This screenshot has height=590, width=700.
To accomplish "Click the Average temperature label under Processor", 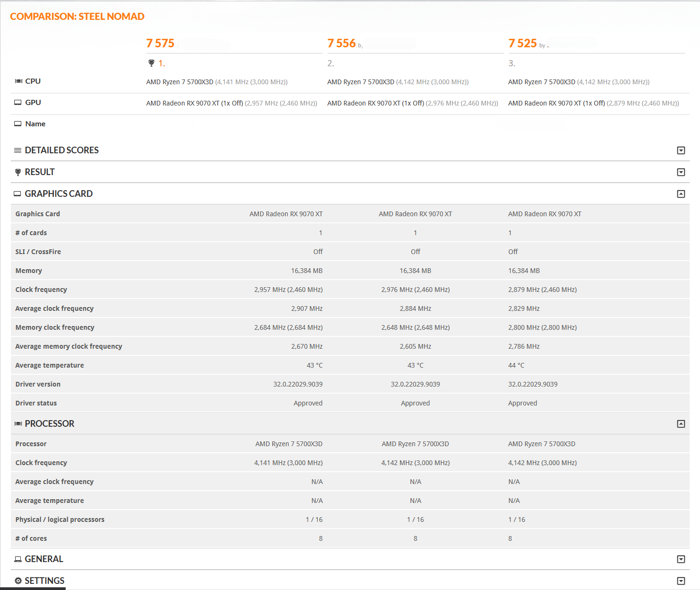I will click(x=50, y=501).
